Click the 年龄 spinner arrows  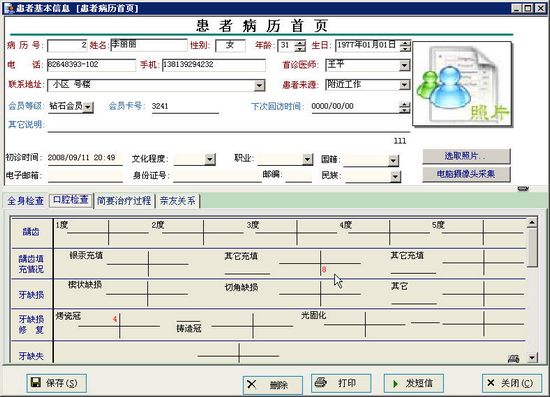(300, 45)
